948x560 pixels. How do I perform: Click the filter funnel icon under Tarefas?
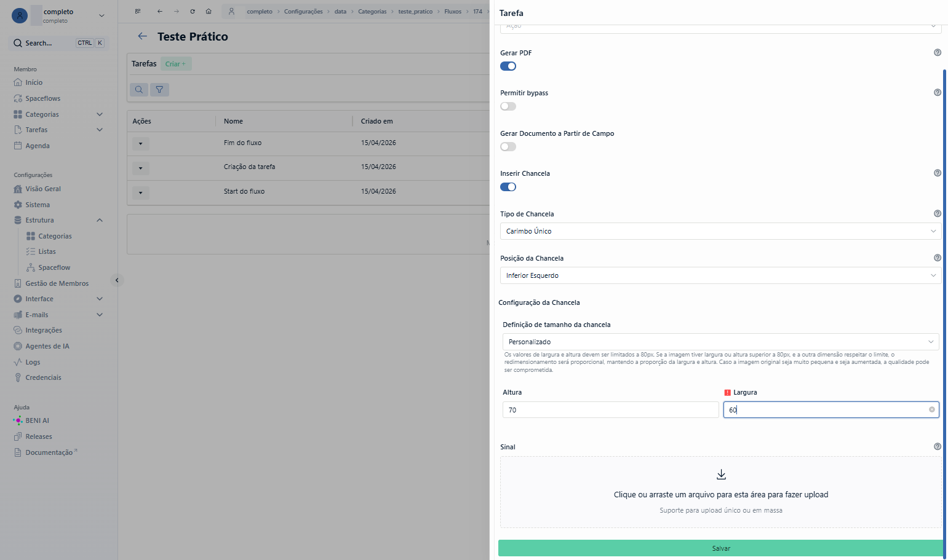159,90
